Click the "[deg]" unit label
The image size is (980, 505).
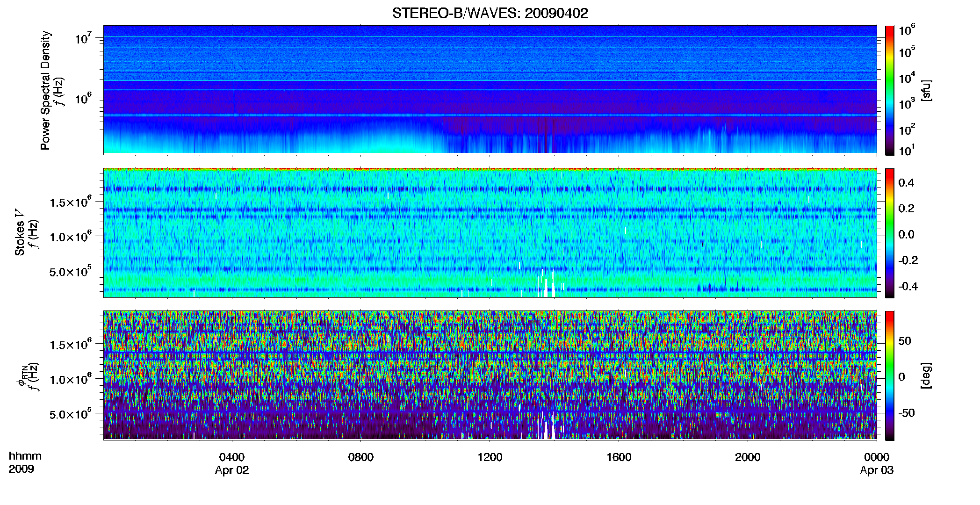926,375
